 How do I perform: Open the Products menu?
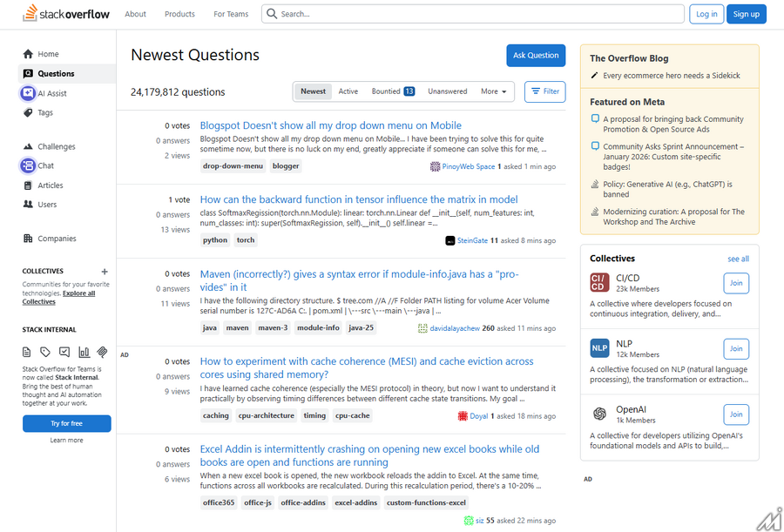click(179, 13)
